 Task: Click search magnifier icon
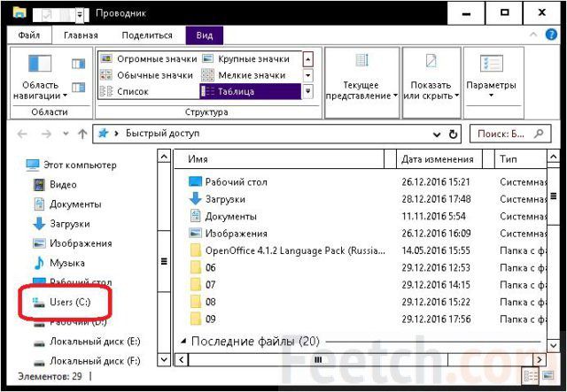[539, 134]
